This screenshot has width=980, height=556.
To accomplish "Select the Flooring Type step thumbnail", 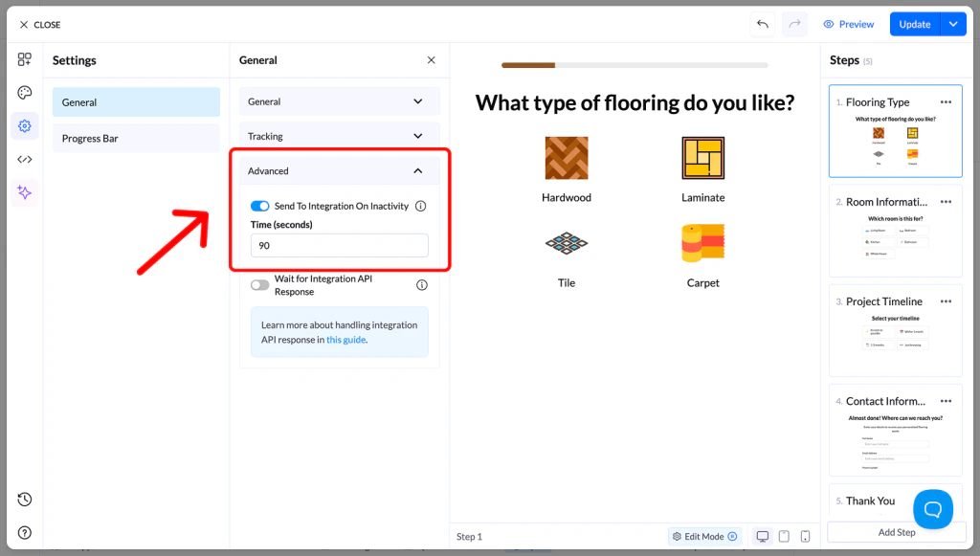I will tap(895, 131).
